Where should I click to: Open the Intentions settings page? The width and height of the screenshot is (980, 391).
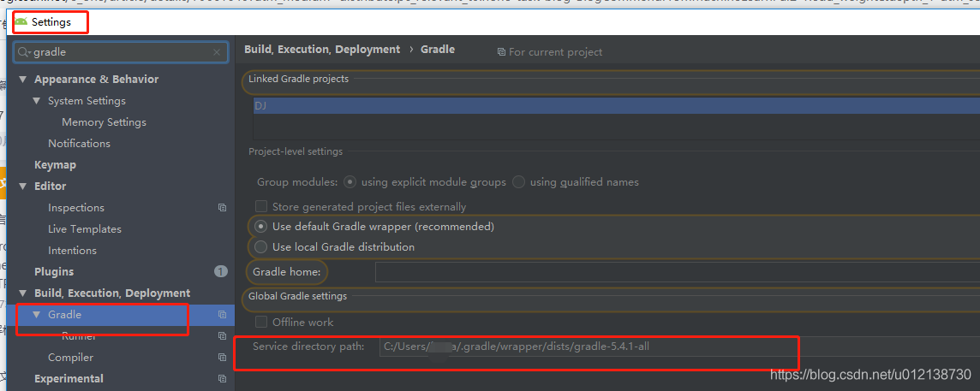[72, 251]
